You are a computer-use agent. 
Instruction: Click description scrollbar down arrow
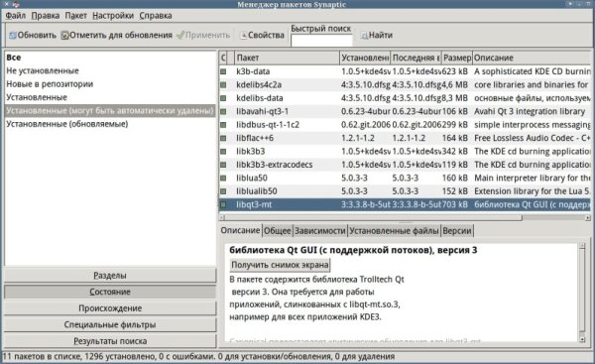coord(582,339)
